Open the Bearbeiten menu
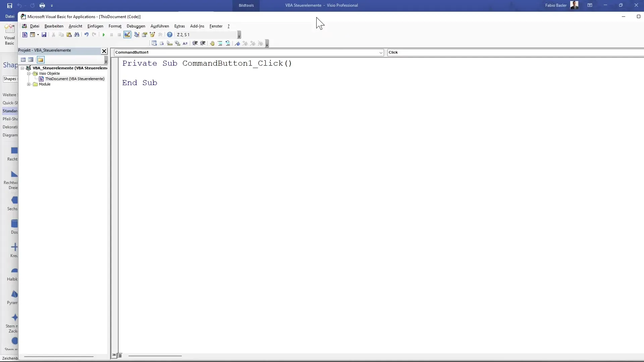 54,26
